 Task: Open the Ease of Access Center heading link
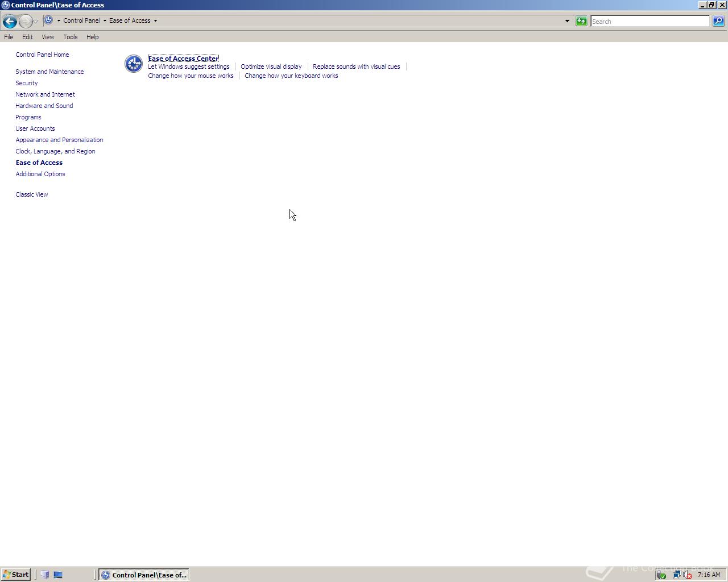click(x=183, y=59)
